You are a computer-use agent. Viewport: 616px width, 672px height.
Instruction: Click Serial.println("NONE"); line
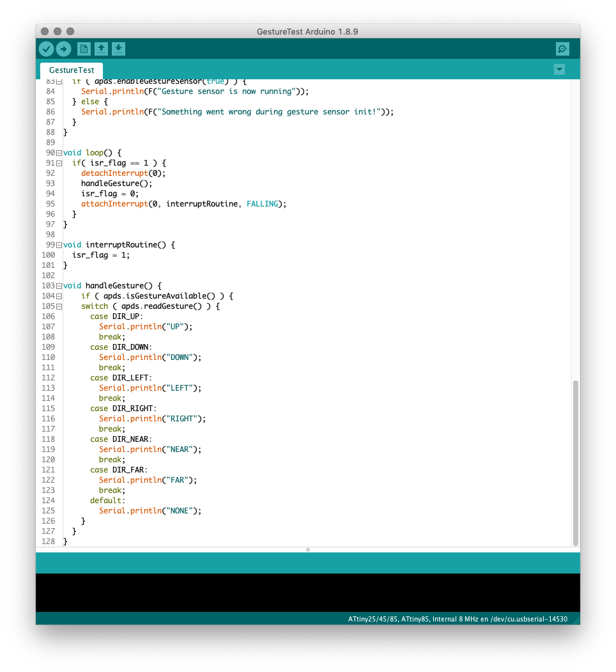[150, 511]
